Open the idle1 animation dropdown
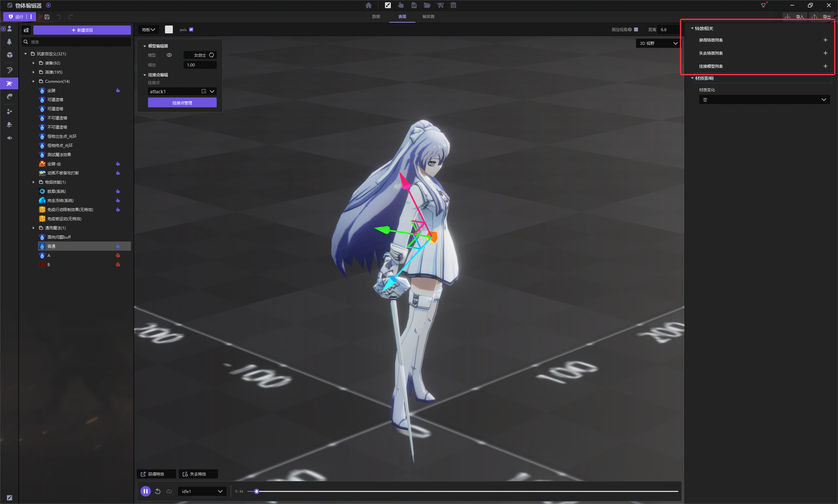The width and height of the screenshot is (838, 504). pyautogui.click(x=202, y=492)
